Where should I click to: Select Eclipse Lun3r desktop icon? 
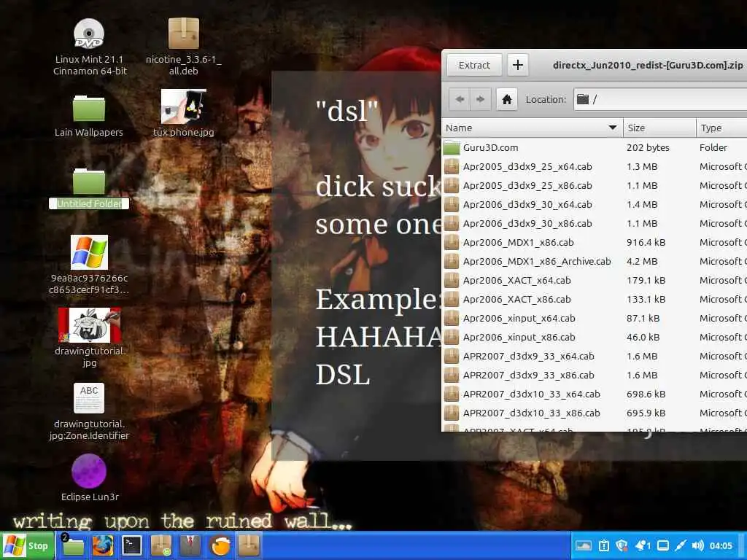click(89, 471)
